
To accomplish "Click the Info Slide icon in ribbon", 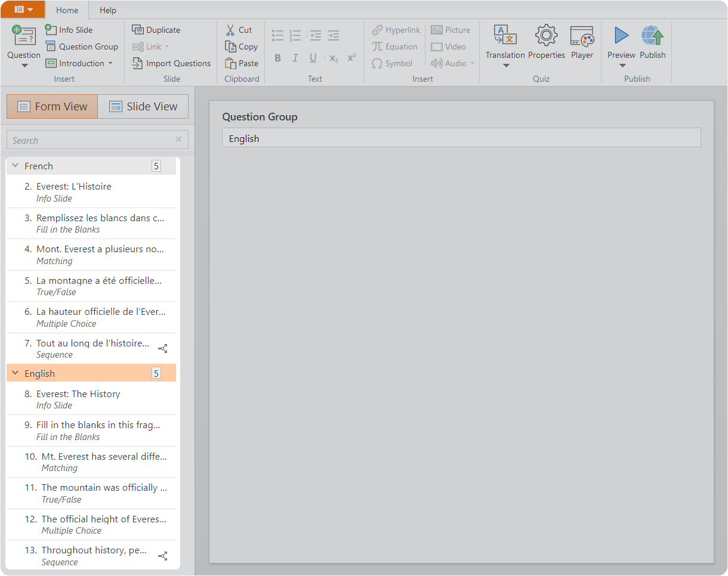I will [x=51, y=30].
